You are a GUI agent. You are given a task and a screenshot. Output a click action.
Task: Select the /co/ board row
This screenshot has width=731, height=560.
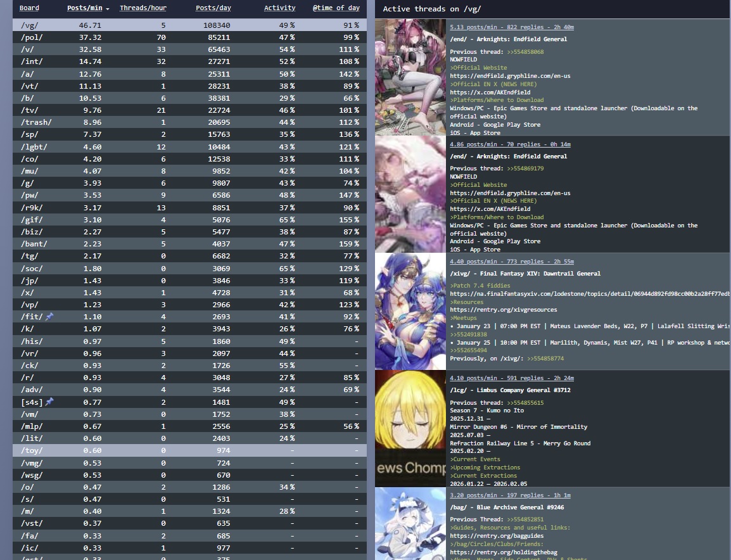coord(190,159)
